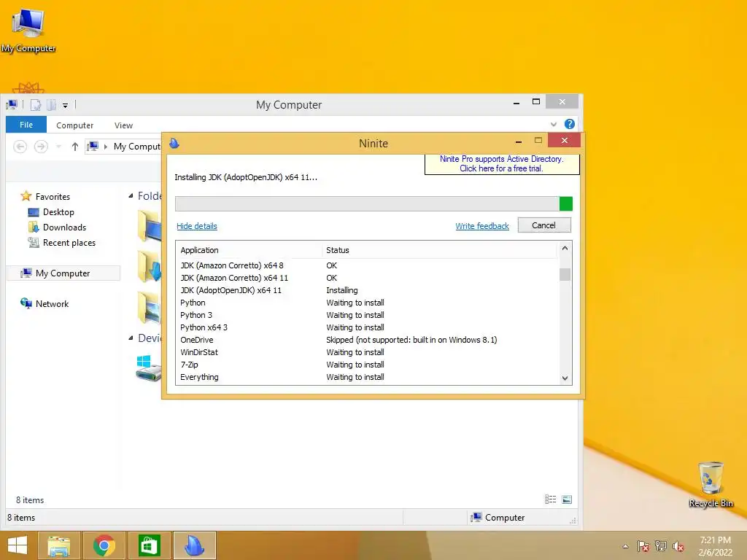Open Explorer help question mark icon
The height and width of the screenshot is (560, 747).
tap(569, 124)
